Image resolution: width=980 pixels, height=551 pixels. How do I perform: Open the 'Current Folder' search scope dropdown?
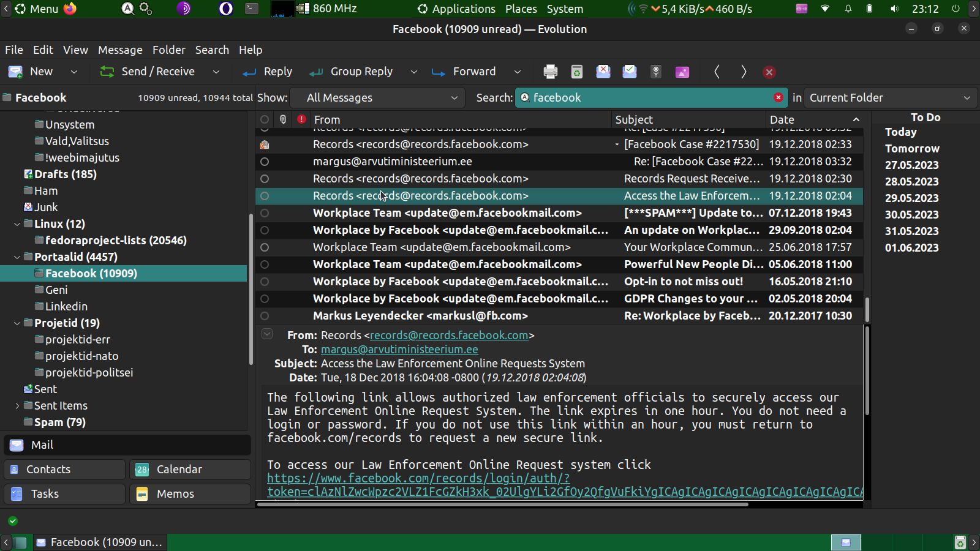tap(889, 97)
